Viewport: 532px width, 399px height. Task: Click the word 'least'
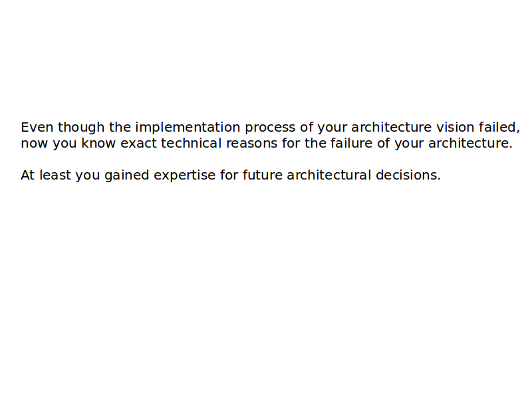pos(55,175)
